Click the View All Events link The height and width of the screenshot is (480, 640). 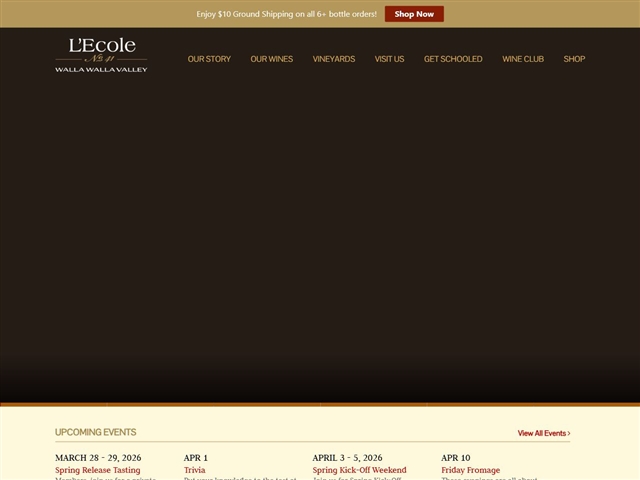pos(541,433)
